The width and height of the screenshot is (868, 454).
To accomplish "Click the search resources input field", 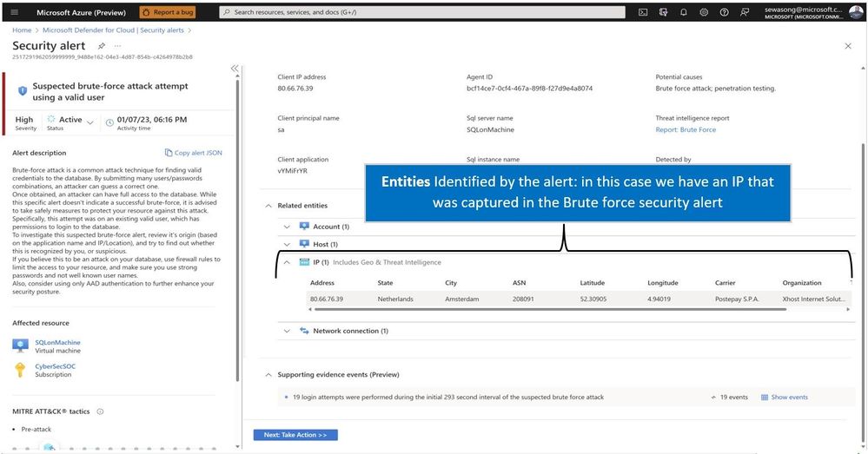I will tap(422, 12).
